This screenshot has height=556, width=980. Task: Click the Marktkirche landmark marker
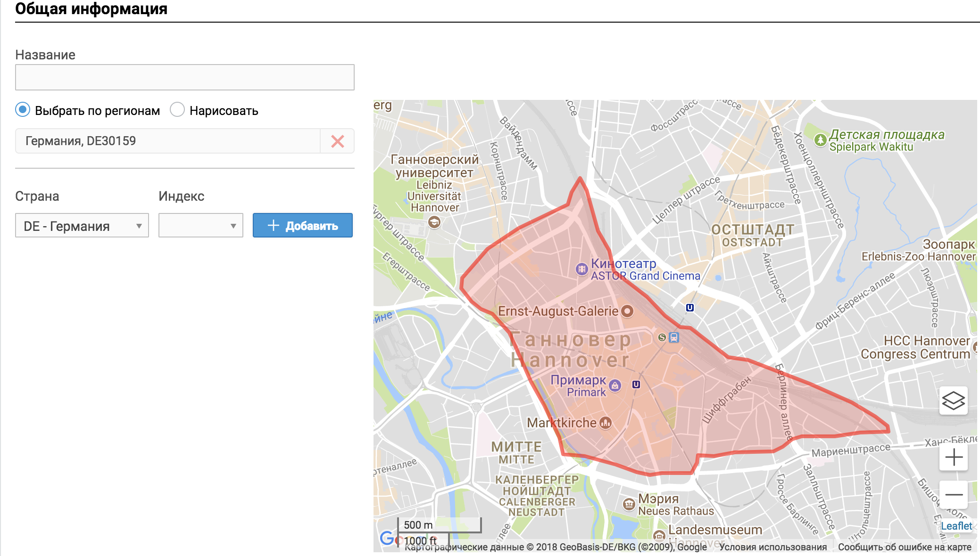(606, 423)
